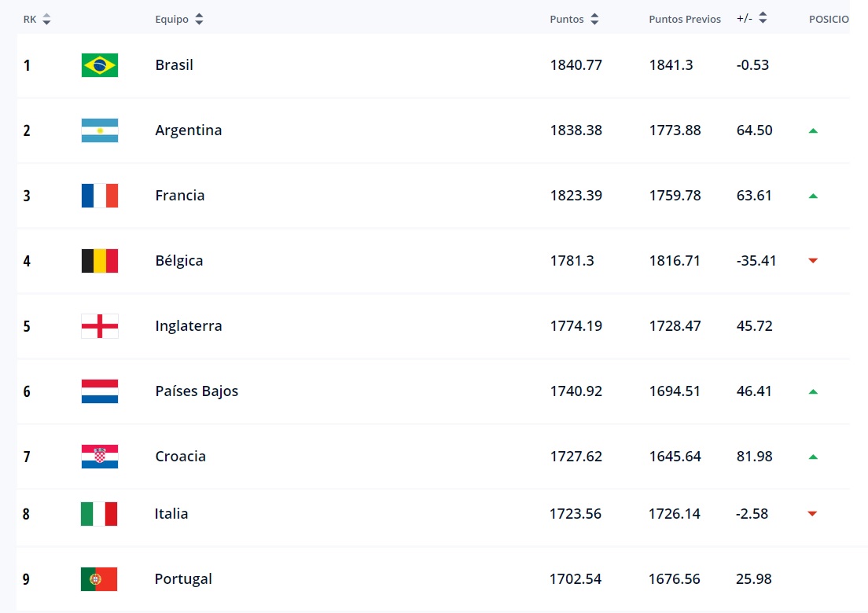The height and width of the screenshot is (613, 868).
Task: Click the Italia flag icon
Action: tap(99, 514)
